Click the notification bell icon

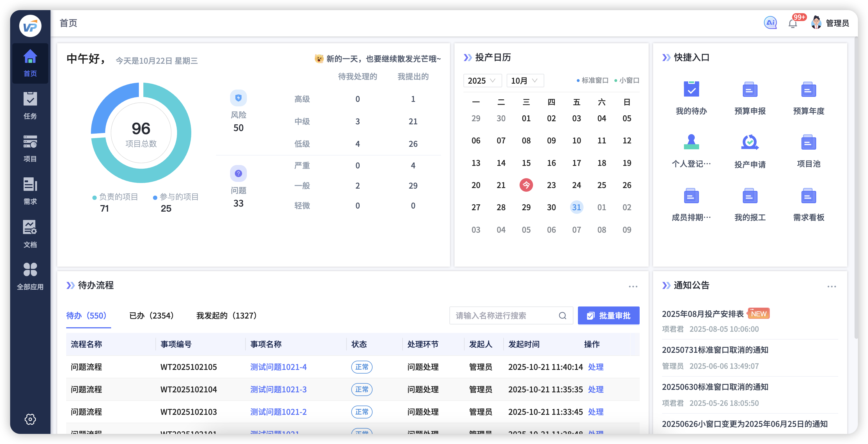click(793, 24)
